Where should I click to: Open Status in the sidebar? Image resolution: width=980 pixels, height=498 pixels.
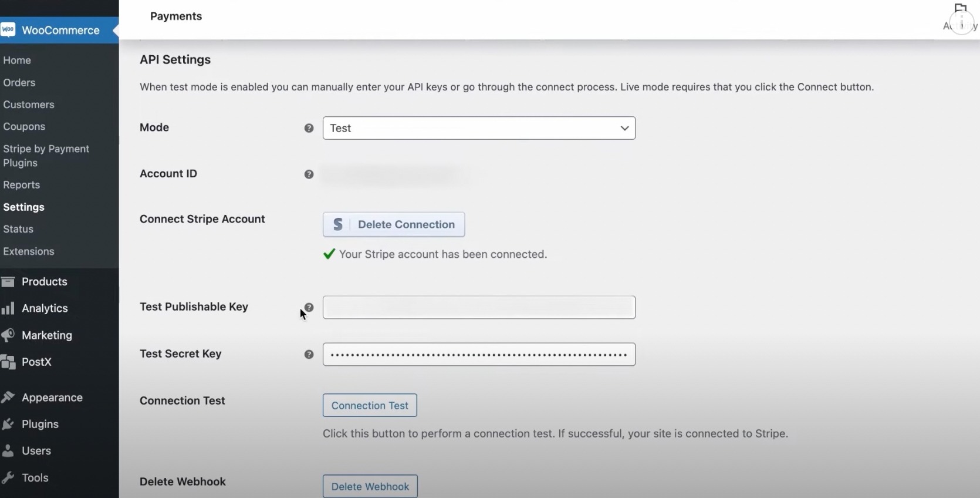click(x=18, y=229)
